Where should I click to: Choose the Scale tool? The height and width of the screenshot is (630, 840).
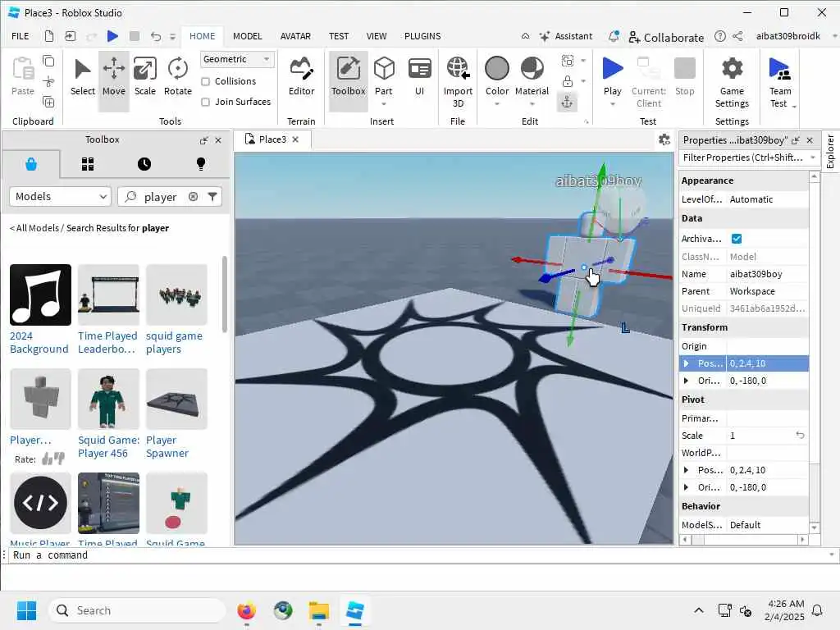coord(145,78)
